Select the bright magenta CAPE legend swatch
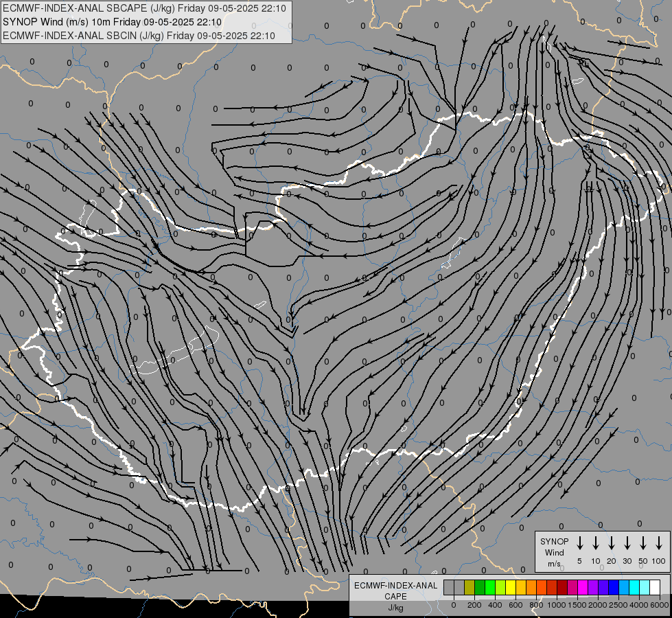Image resolution: width=672 pixels, height=618 pixels. pos(583,587)
